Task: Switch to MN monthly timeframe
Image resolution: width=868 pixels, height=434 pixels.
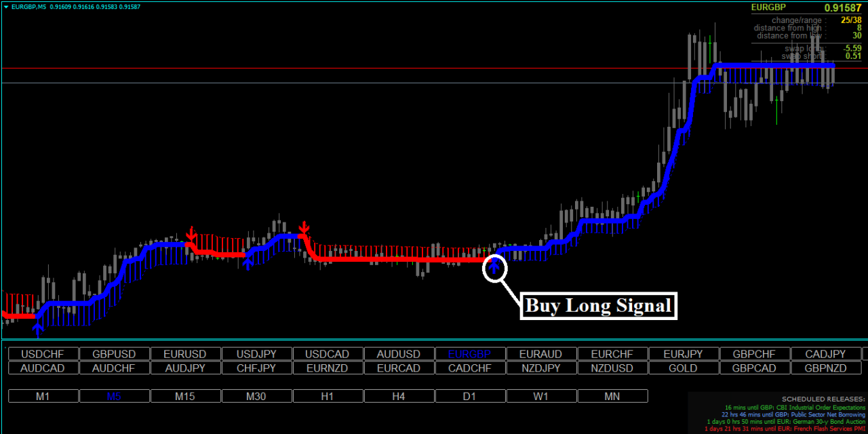Action: 613,396
